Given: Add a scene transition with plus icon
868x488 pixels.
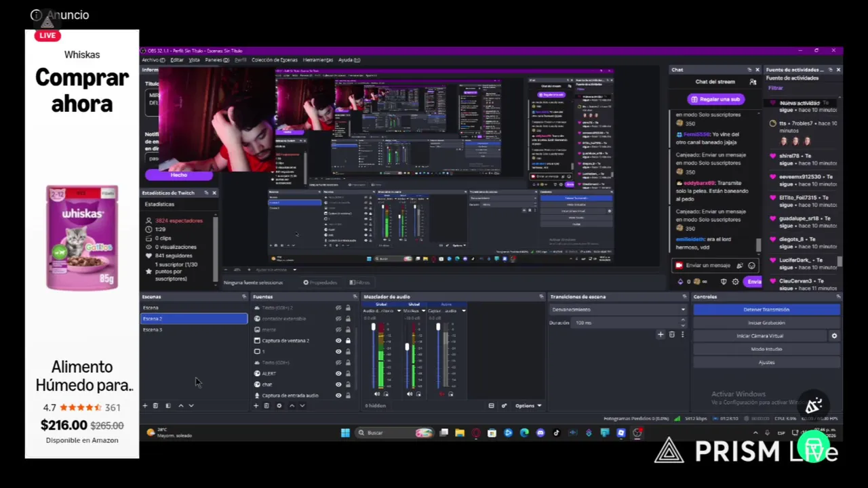Looking at the screenshot, I should pyautogui.click(x=660, y=334).
